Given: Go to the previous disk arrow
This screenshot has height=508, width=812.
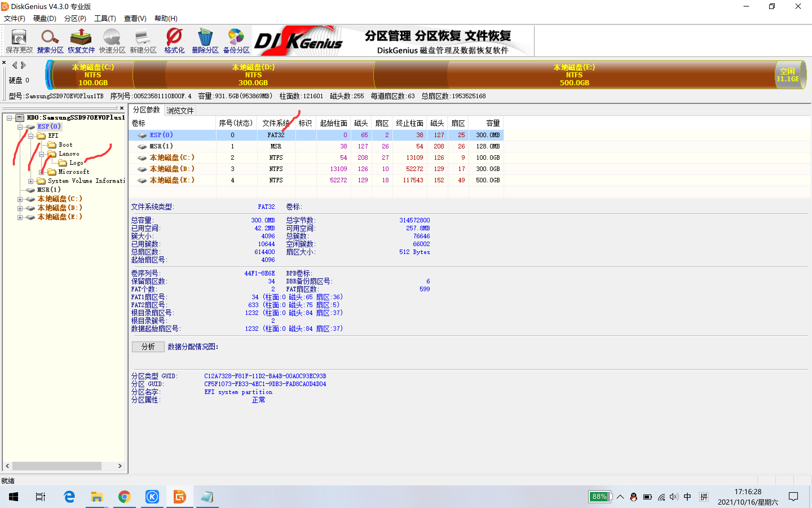Looking at the screenshot, I should tap(15, 65).
